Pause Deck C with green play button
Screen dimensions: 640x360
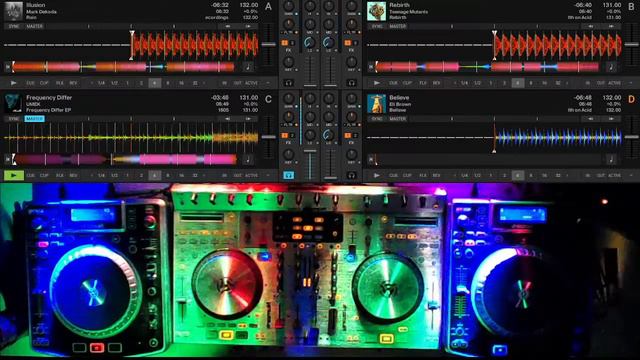pos(13,176)
